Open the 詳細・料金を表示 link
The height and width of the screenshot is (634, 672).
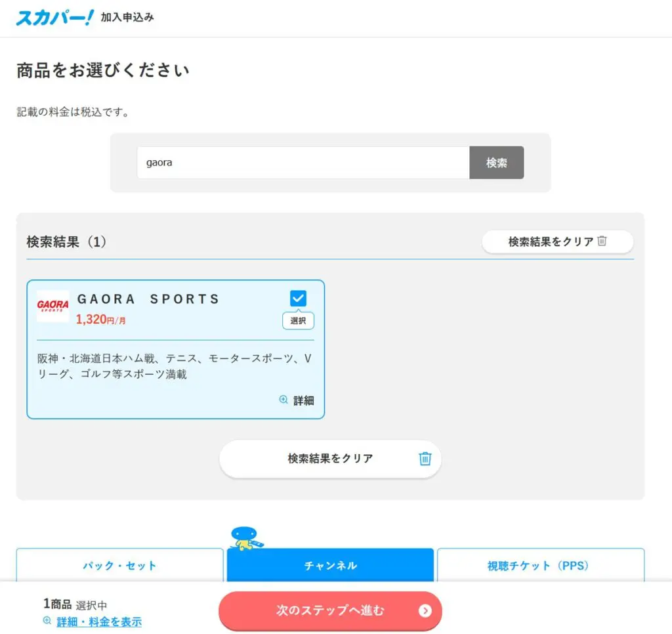point(99,622)
